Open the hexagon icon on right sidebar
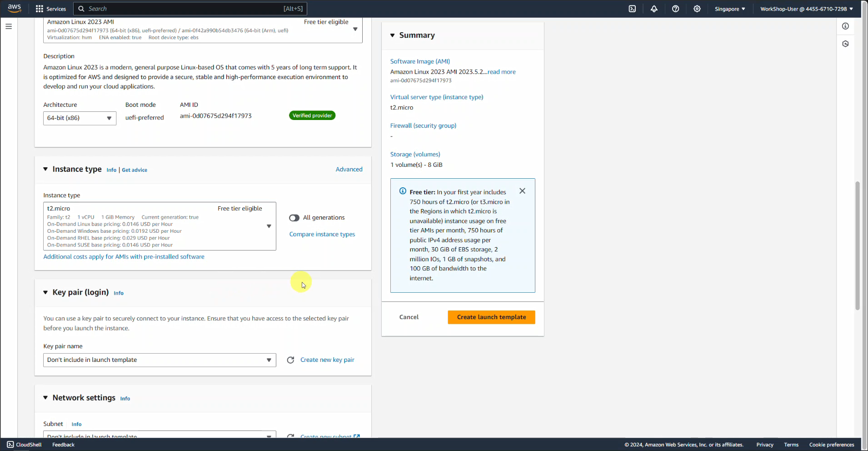 click(x=845, y=44)
